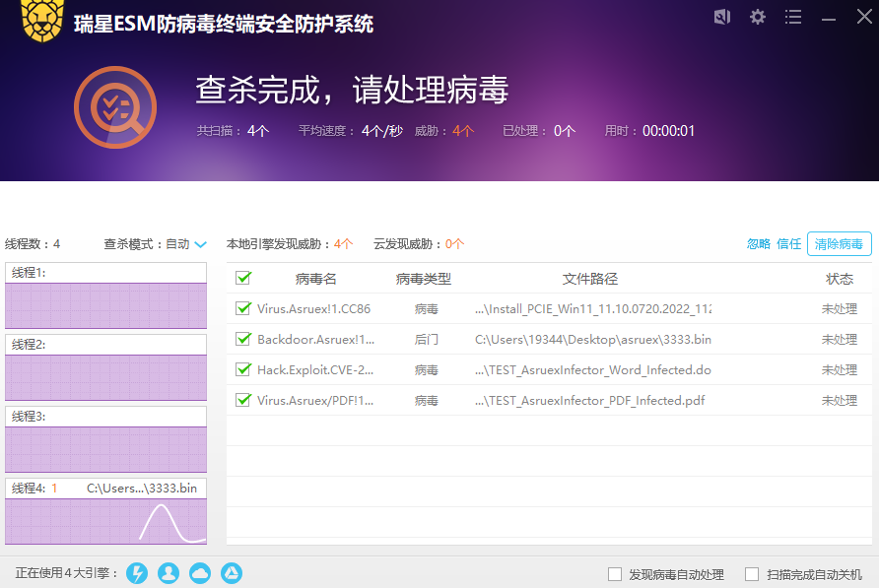Click the 威胁 4个 statistic
879x588 pixels.
pos(444,131)
